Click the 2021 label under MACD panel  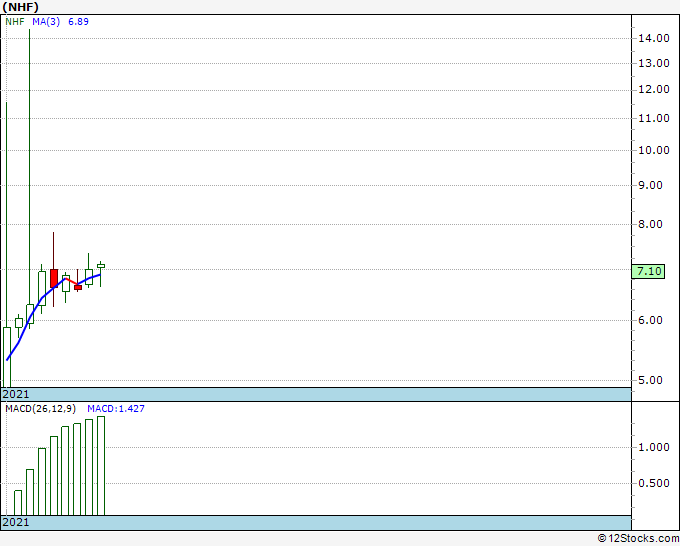16,522
